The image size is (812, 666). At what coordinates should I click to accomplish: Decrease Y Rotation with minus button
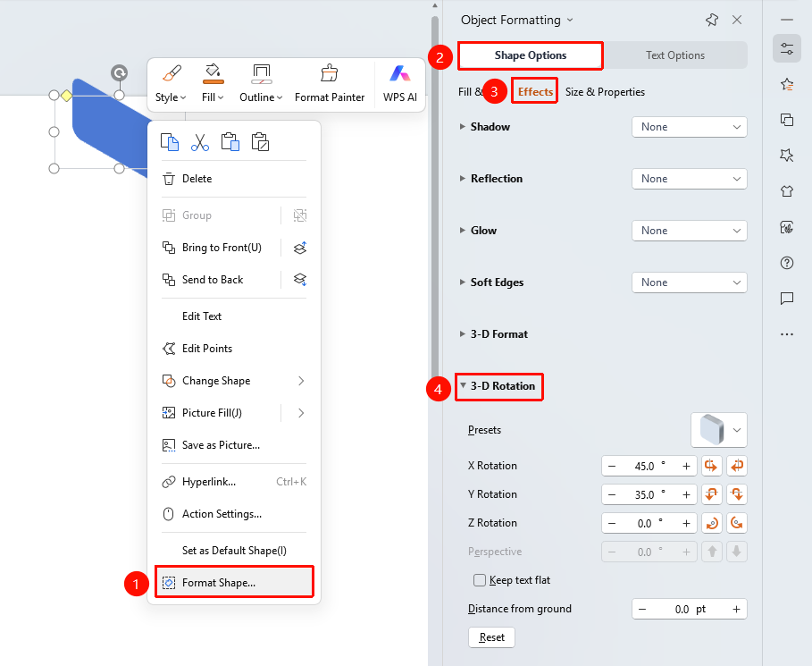(x=612, y=494)
